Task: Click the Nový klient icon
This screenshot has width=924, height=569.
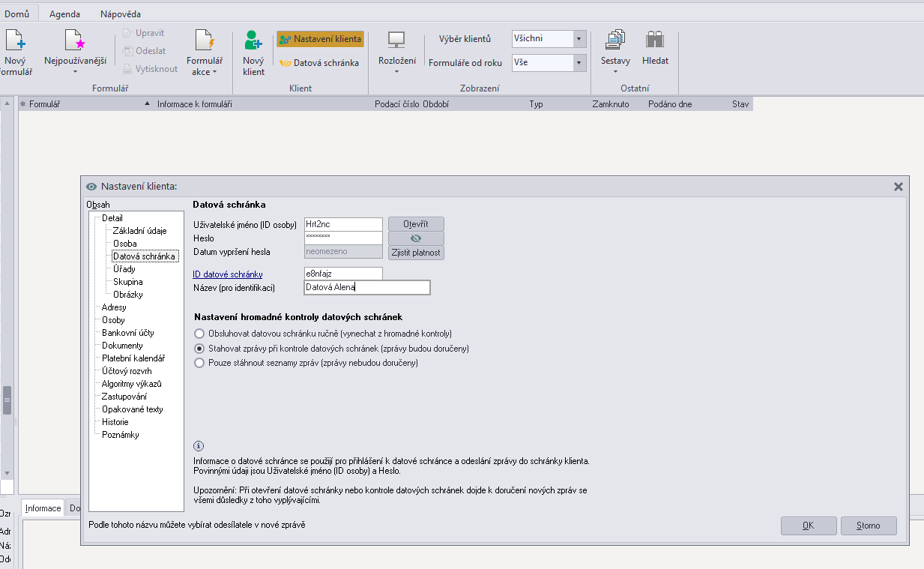Action: [x=253, y=41]
